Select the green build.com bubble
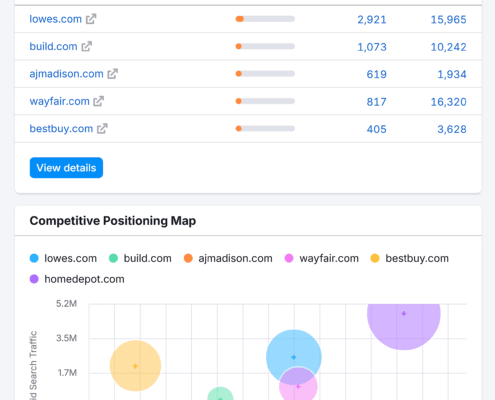Screen dimensions: 495x400 220,394
